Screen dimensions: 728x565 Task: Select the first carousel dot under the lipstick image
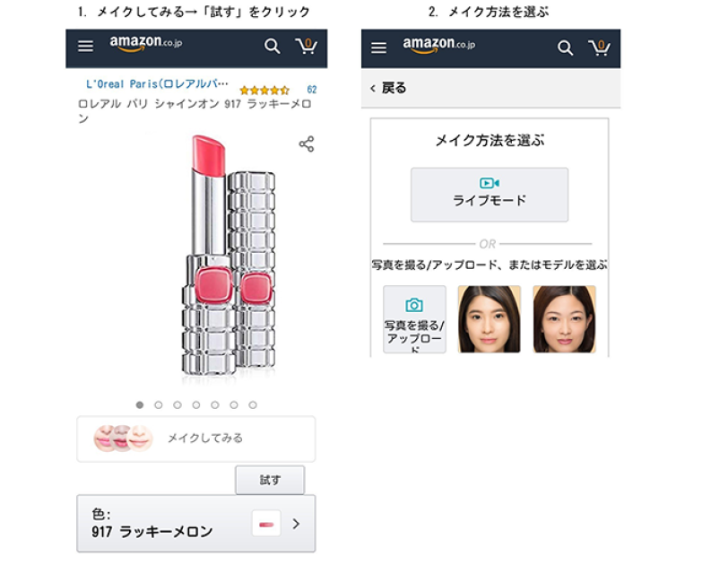[141, 404]
